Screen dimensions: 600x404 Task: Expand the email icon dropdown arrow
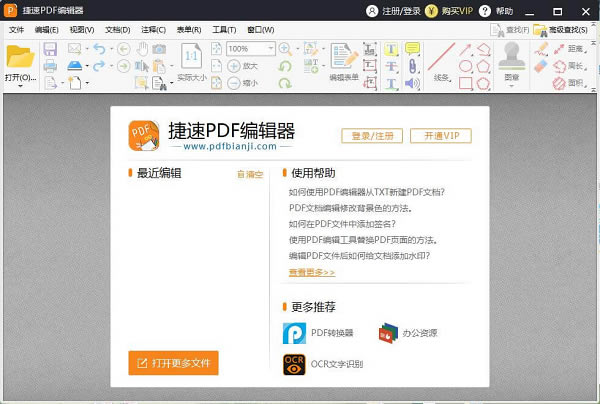(x=87, y=49)
